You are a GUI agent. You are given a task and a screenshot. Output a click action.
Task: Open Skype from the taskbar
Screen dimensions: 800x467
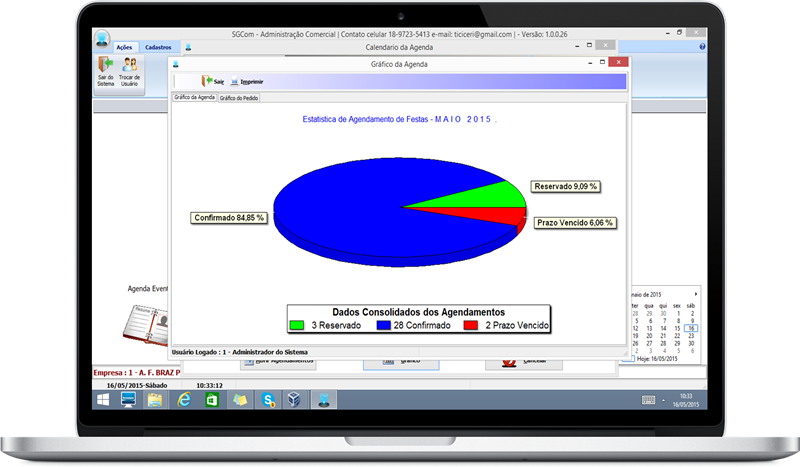pos(268,400)
